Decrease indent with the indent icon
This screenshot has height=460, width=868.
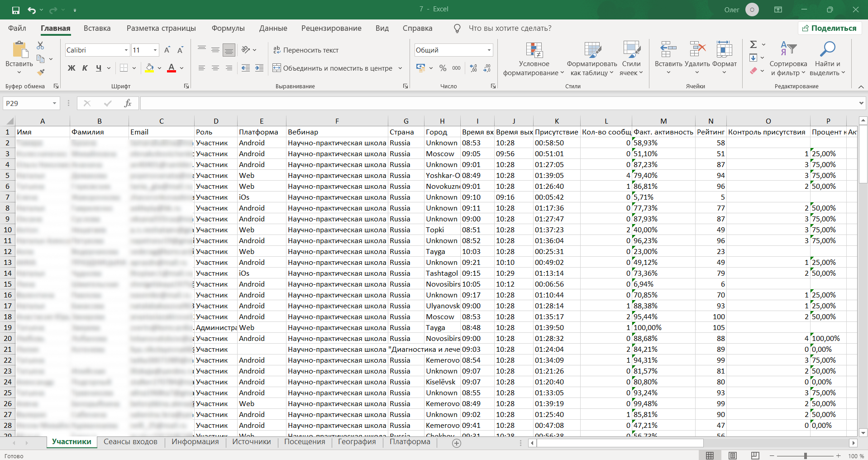246,68
